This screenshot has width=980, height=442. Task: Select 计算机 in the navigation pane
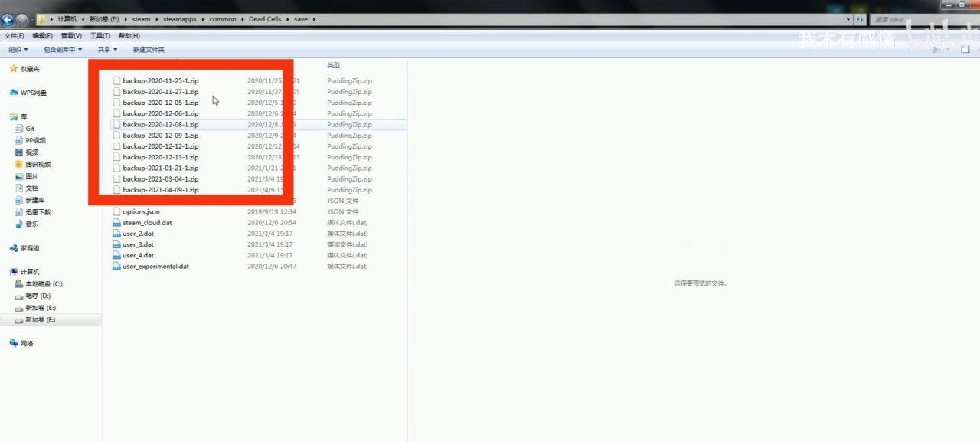pyautogui.click(x=30, y=272)
